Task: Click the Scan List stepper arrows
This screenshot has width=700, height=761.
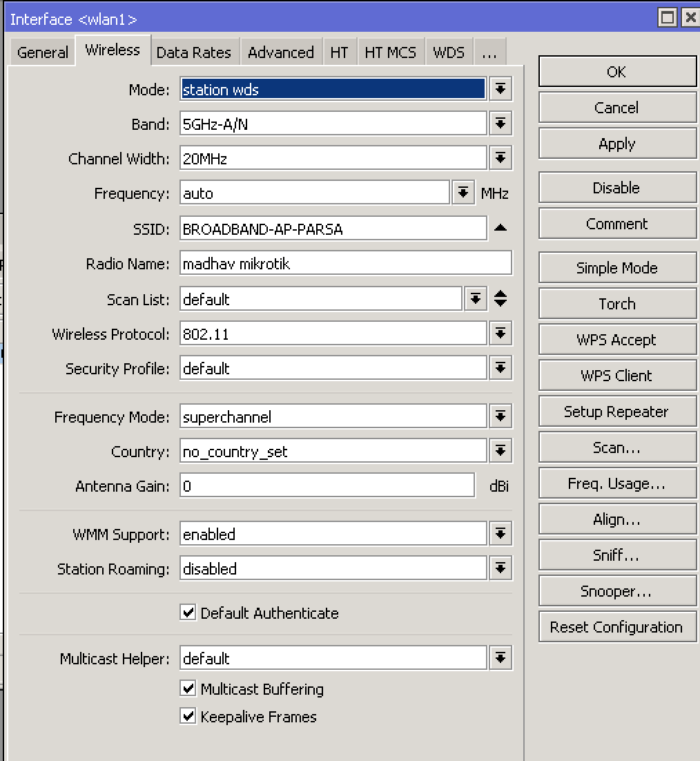Action: (x=500, y=298)
